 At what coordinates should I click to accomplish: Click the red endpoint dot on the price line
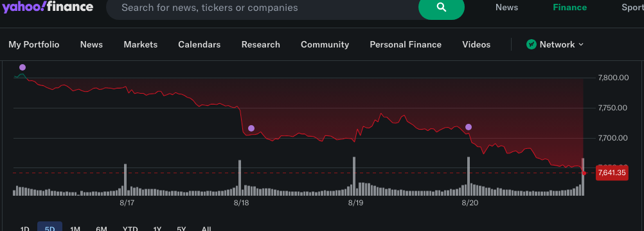(584, 173)
